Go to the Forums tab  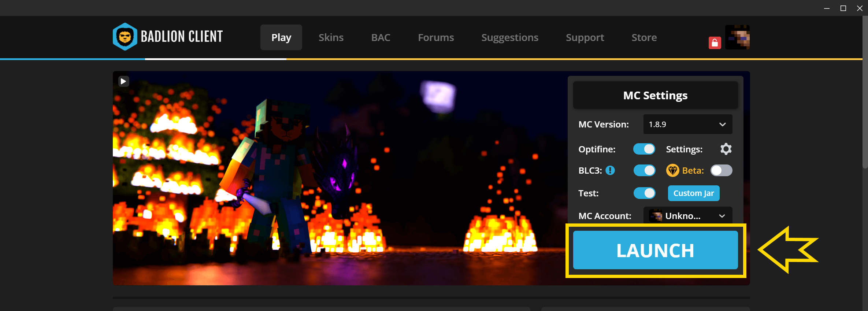pyautogui.click(x=436, y=37)
